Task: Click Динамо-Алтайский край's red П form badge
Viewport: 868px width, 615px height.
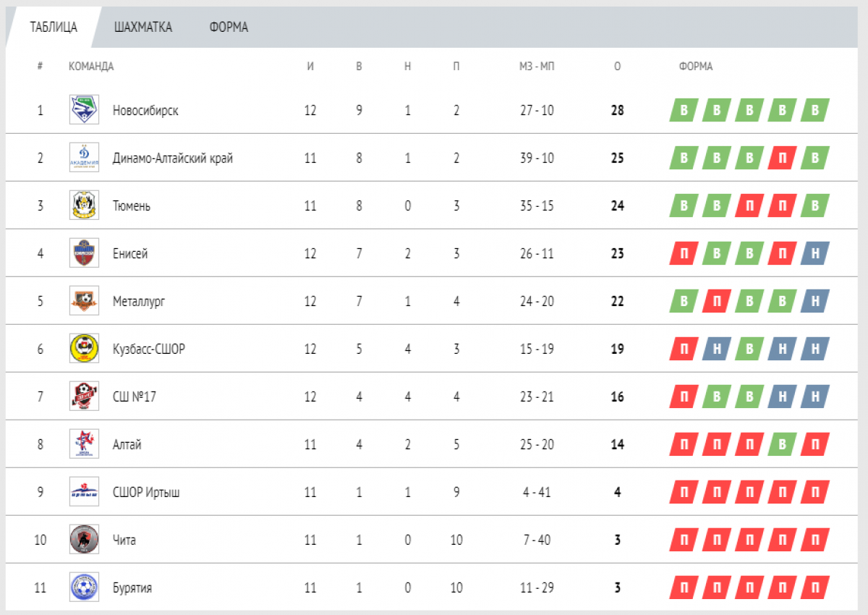Action: coord(782,158)
